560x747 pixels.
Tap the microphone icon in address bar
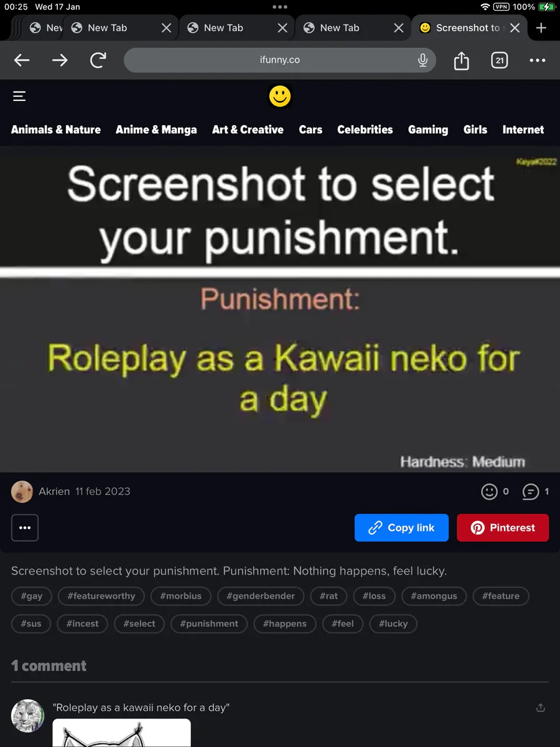coord(422,60)
